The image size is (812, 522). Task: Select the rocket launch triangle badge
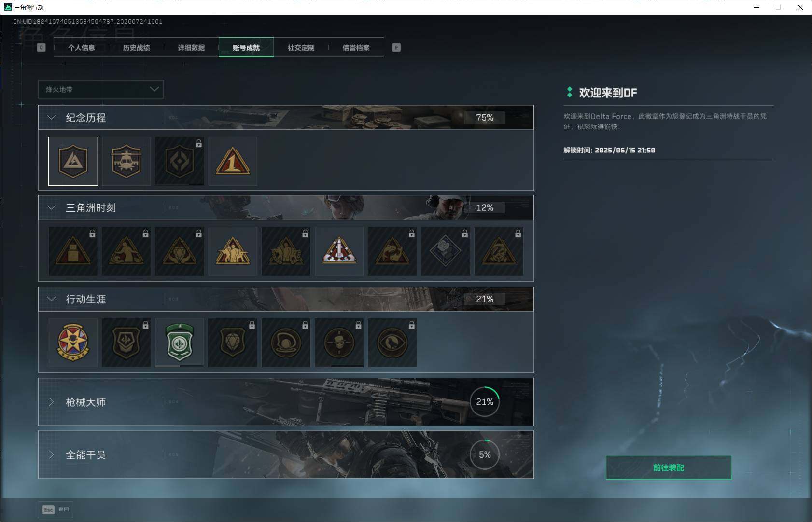point(339,251)
